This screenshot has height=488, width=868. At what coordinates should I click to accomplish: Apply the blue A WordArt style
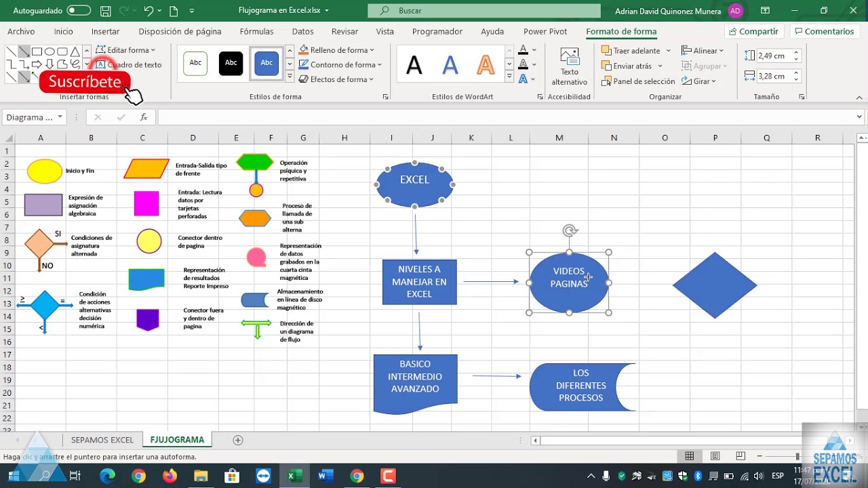[x=450, y=66]
